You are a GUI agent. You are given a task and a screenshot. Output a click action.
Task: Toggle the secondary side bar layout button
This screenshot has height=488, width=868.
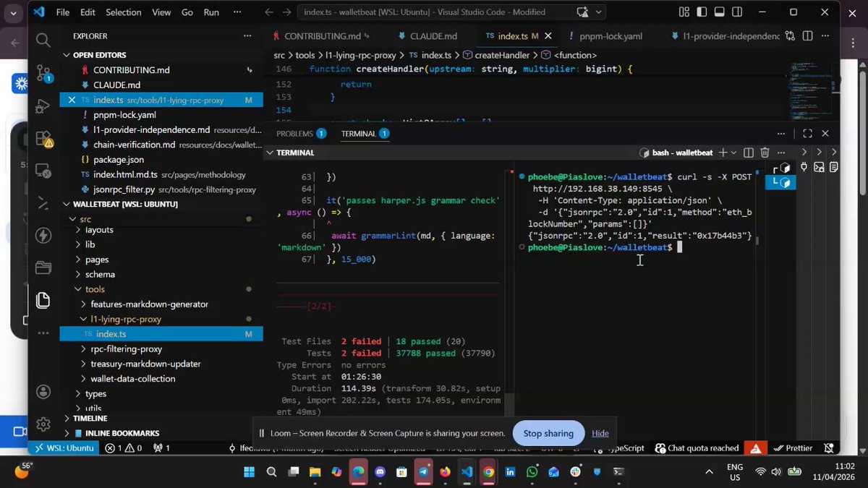pos(737,12)
